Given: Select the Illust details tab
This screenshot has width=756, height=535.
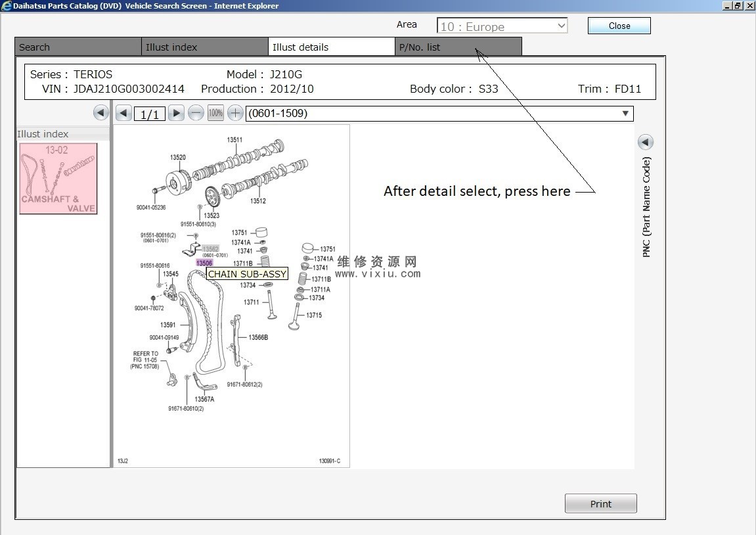Looking at the screenshot, I should 332,47.
